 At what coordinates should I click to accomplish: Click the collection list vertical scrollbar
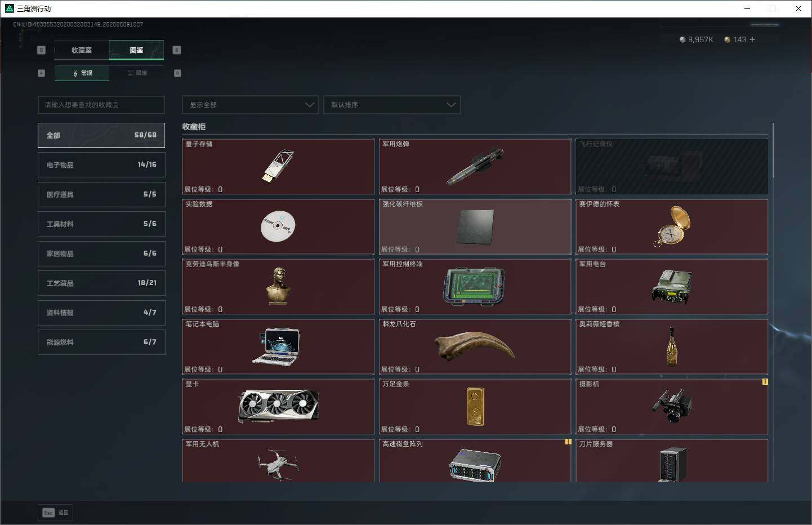[x=773, y=151]
